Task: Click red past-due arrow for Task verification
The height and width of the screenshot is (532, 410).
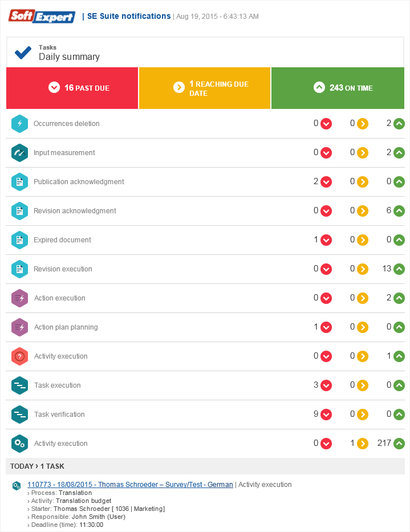Action: pos(326,415)
